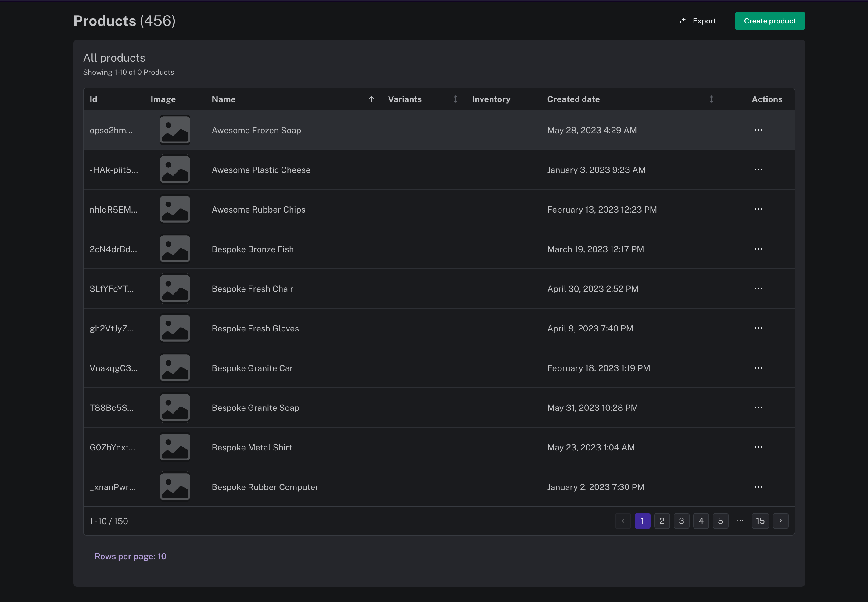Jump to page 15
The image size is (868, 602).
pos(760,521)
